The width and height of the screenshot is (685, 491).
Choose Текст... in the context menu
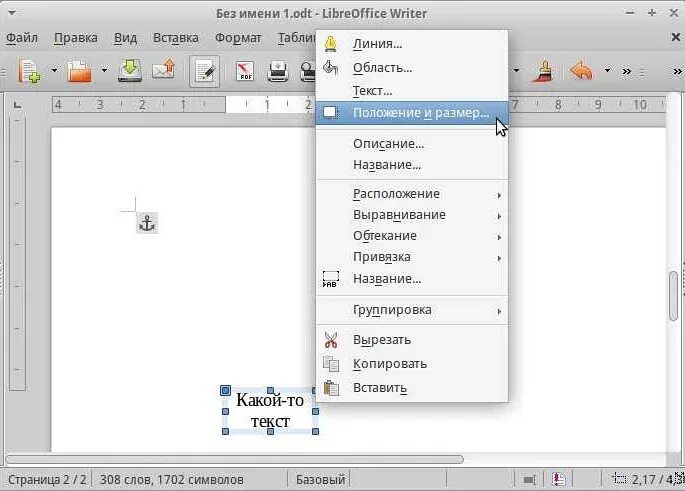coord(412,91)
